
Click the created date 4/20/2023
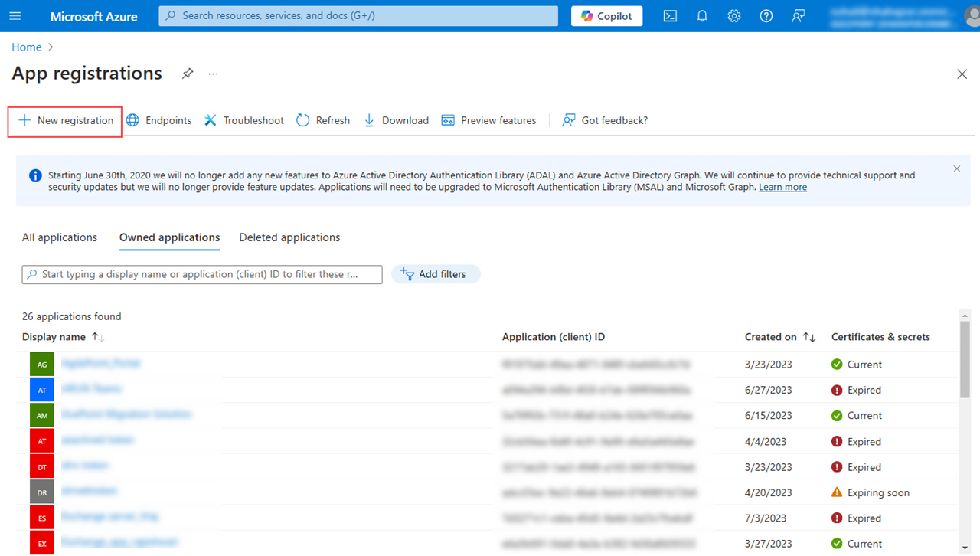[769, 493]
